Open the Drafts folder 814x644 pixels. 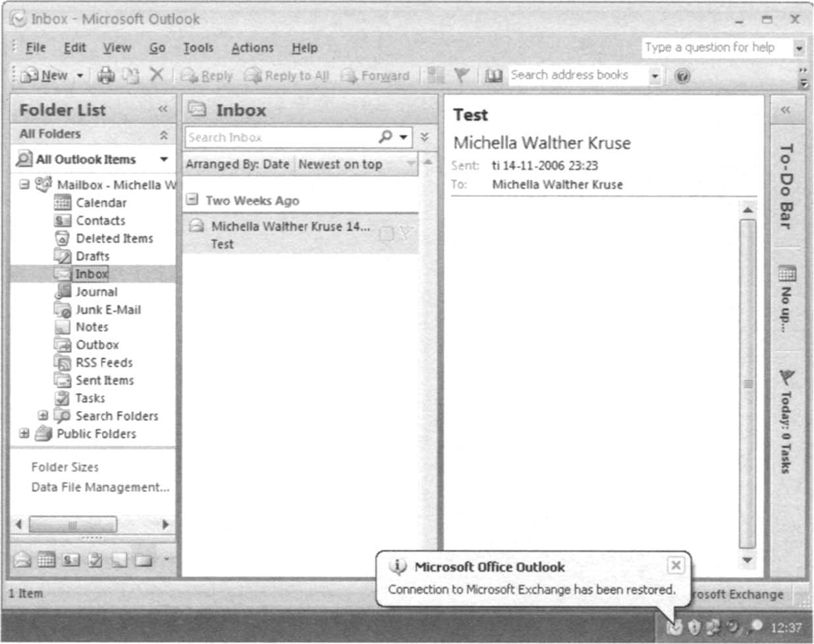click(92, 256)
